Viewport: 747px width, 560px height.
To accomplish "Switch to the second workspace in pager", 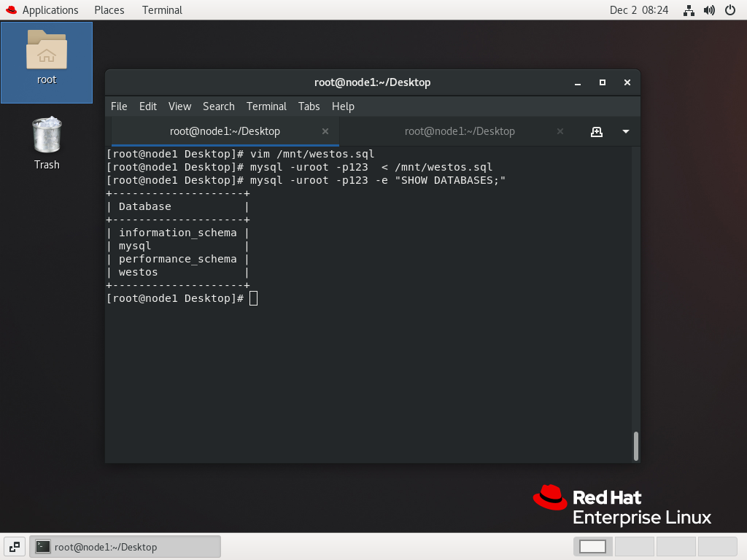I will pos(634,547).
